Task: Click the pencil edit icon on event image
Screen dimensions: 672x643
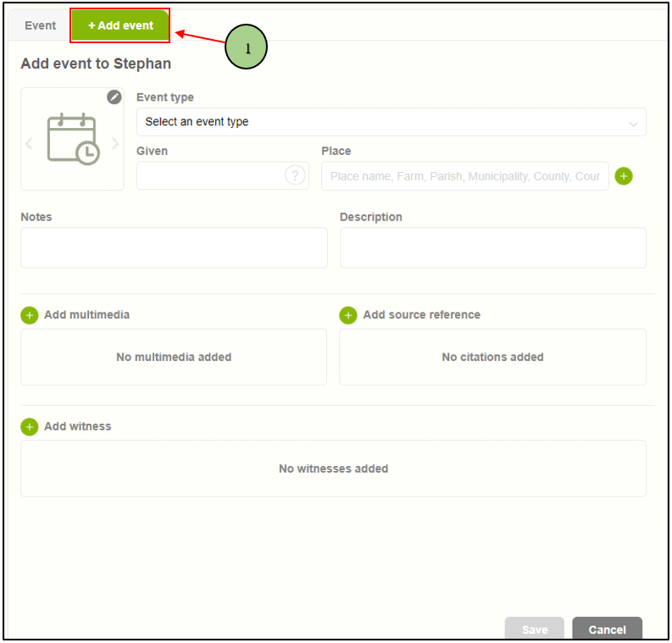Action: pos(114,97)
